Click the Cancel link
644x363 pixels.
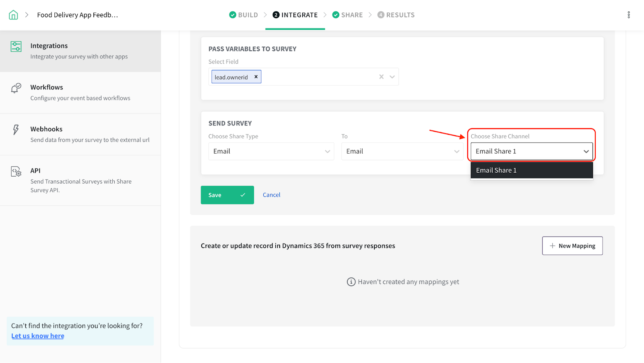pyautogui.click(x=272, y=195)
